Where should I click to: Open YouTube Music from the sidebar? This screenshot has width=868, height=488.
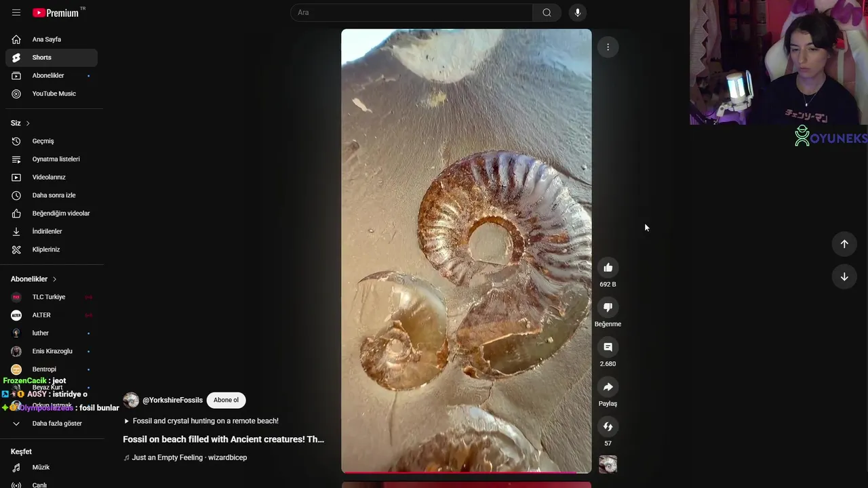[x=52, y=94]
